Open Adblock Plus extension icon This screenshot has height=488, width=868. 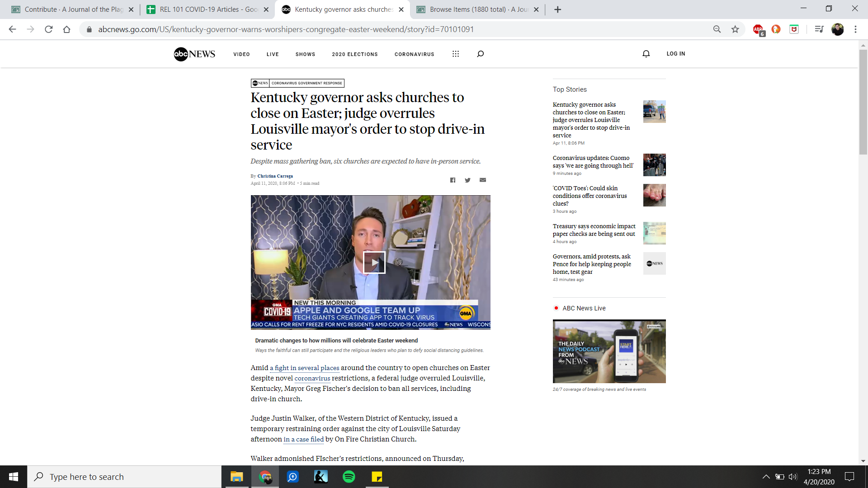(758, 29)
